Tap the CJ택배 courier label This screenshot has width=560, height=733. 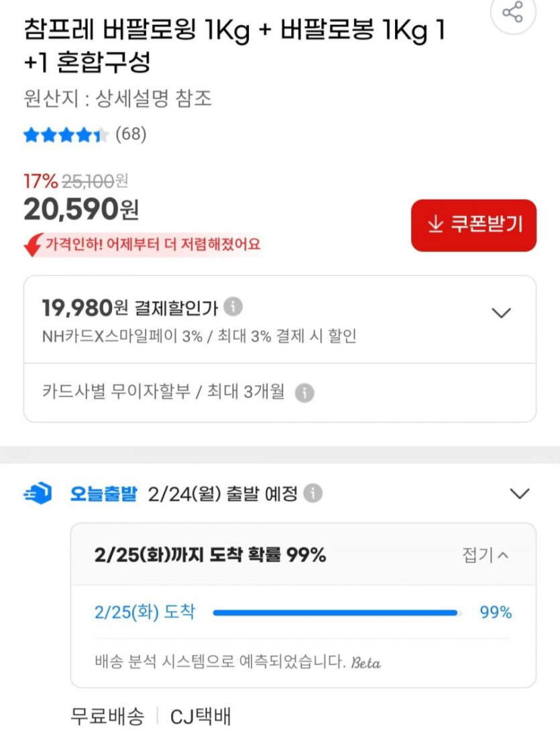[x=201, y=717]
